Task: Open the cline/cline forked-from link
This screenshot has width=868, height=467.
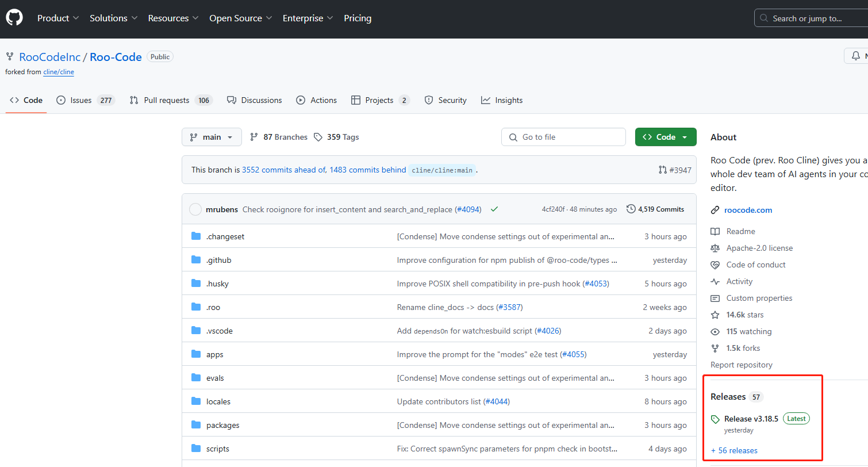Action: click(x=59, y=72)
